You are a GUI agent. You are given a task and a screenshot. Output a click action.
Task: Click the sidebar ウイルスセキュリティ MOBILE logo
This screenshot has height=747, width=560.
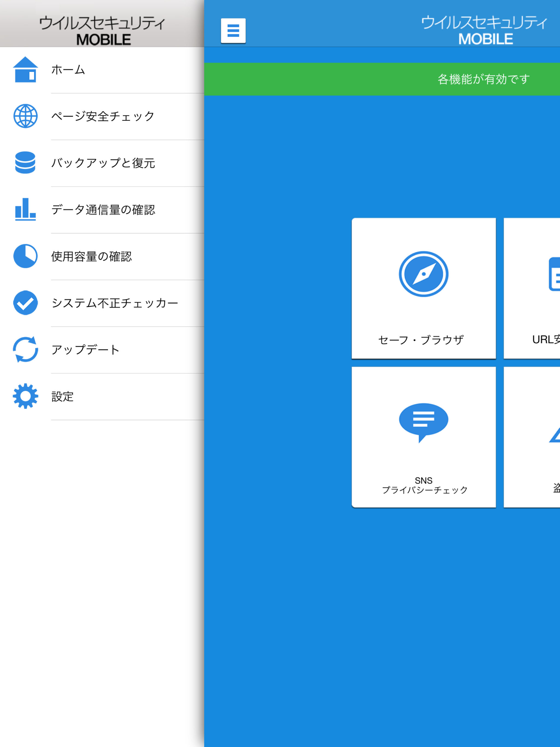[x=102, y=30]
